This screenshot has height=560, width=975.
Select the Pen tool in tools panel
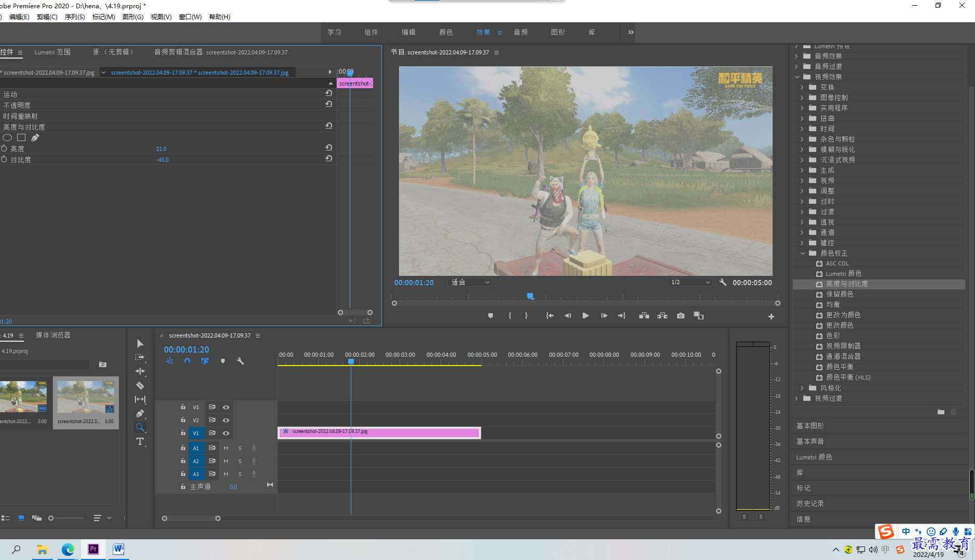tap(140, 413)
